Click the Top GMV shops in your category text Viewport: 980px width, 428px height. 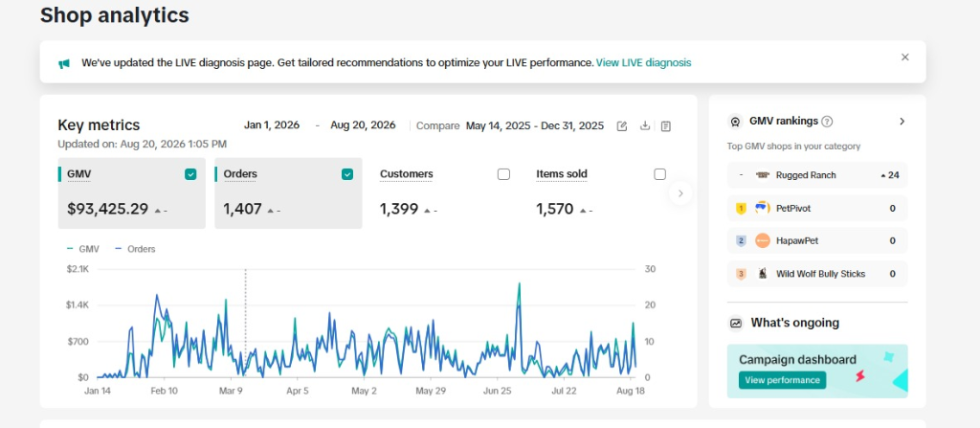(x=793, y=146)
